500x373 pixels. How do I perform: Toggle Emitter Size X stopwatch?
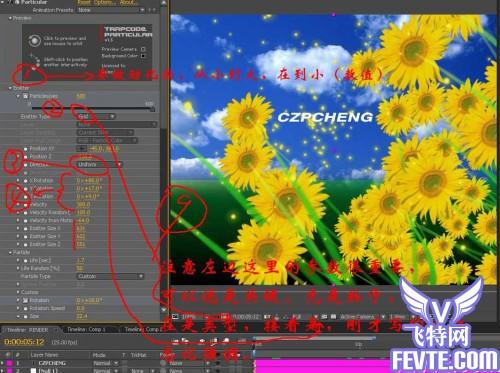click(x=25, y=228)
